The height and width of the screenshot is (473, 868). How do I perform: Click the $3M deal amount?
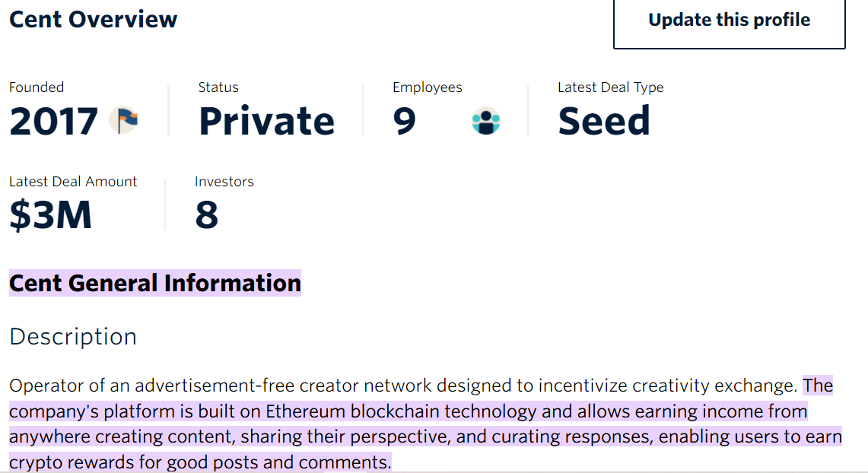[50, 214]
